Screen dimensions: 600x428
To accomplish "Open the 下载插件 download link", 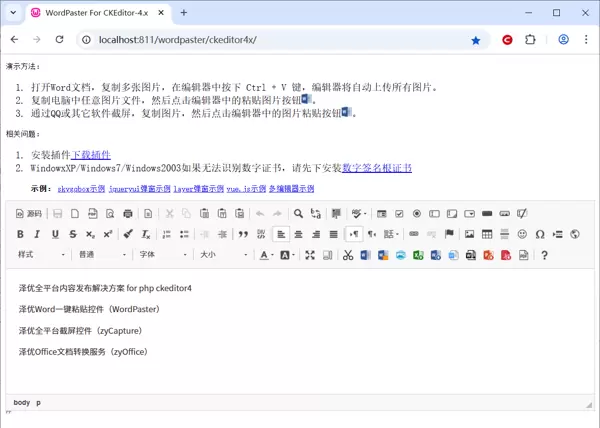I will [x=90, y=155].
